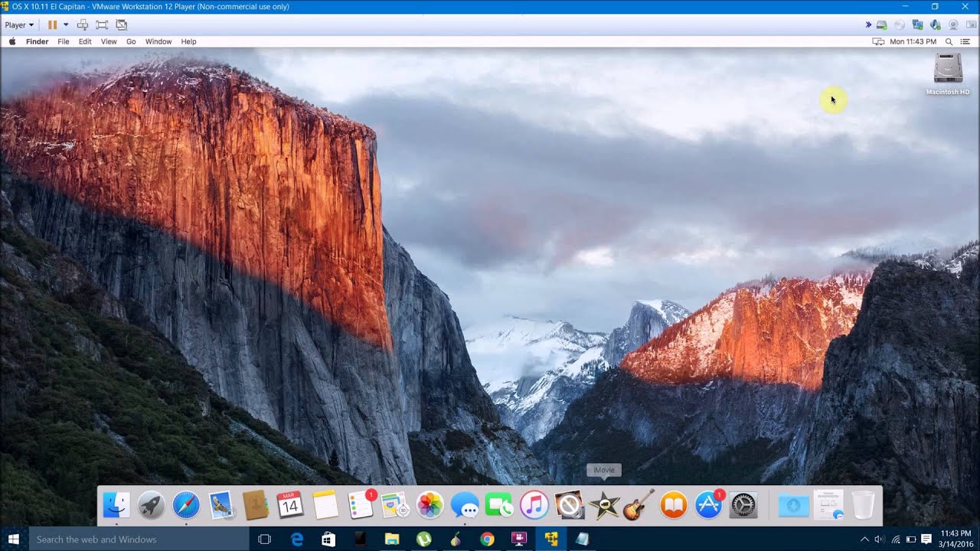Open Windows volume control in tray
Image resolution: width=980 pixels, height=551 pixels.
(879, 540)
